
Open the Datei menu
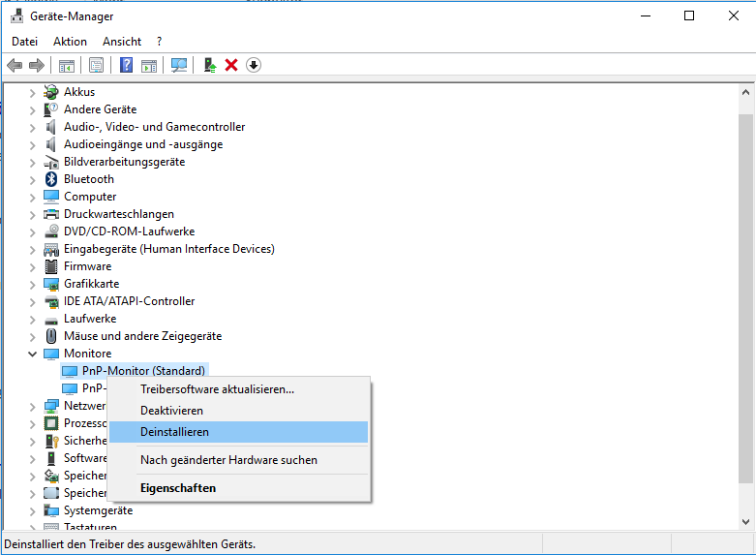pyautogui.click(x=24, y=42)
